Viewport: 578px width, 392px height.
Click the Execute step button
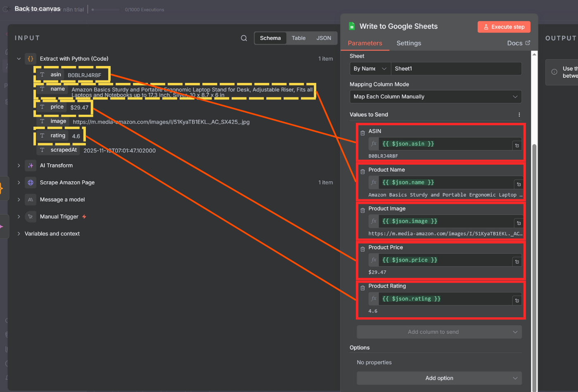(x=504, y=26)
